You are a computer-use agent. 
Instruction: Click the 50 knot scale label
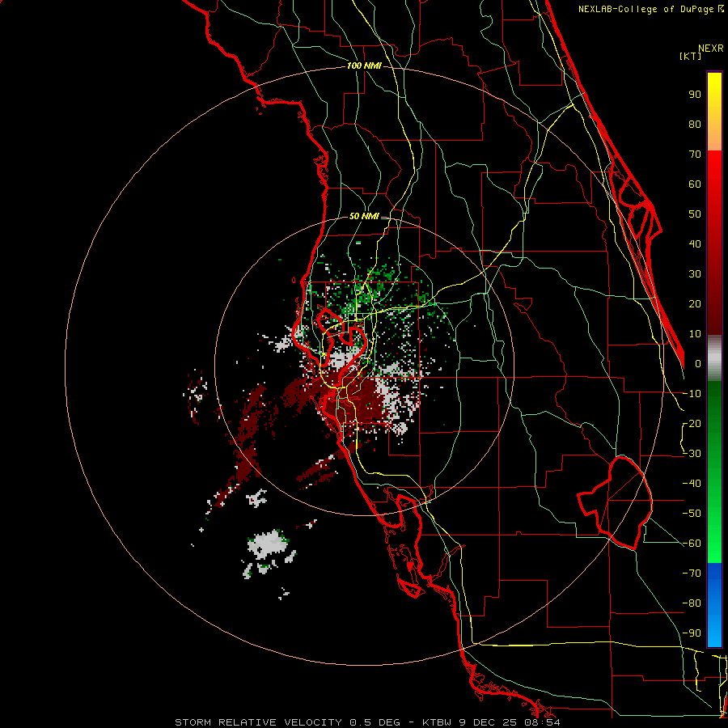coord(695,214)
